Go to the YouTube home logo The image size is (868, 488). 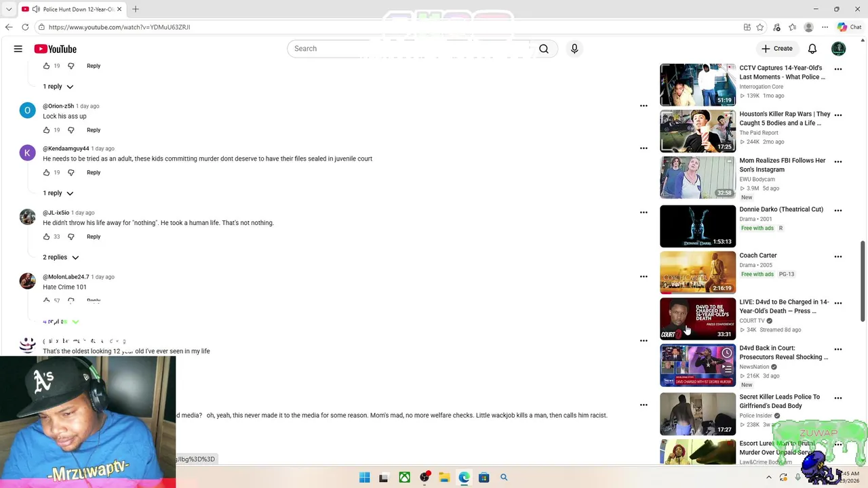tap(55, 49)
